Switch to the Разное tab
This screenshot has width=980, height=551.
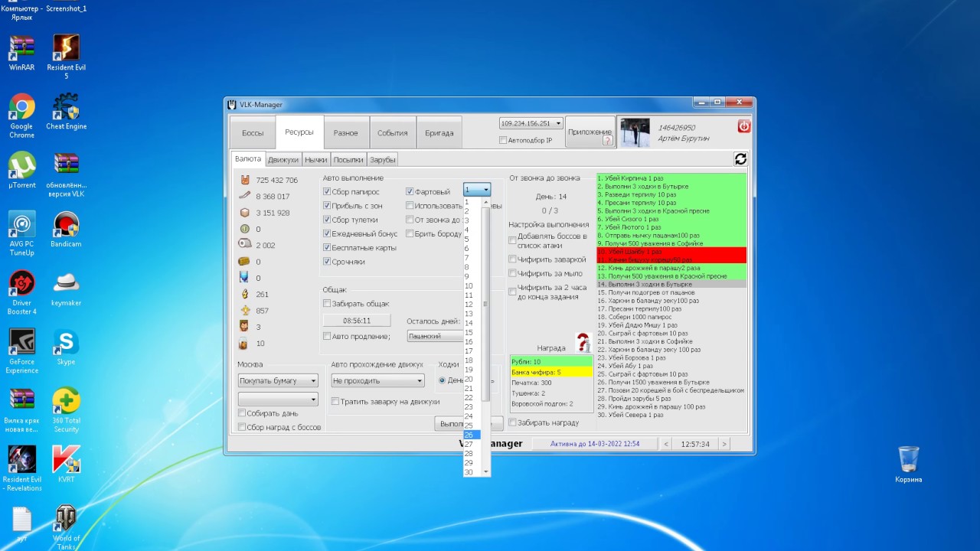click(346, 132)
